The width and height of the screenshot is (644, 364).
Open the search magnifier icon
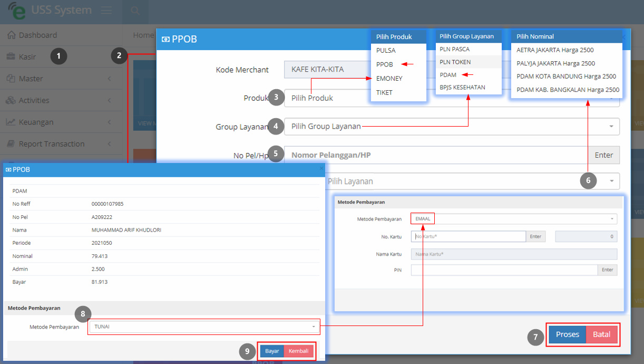pos(135,11)
